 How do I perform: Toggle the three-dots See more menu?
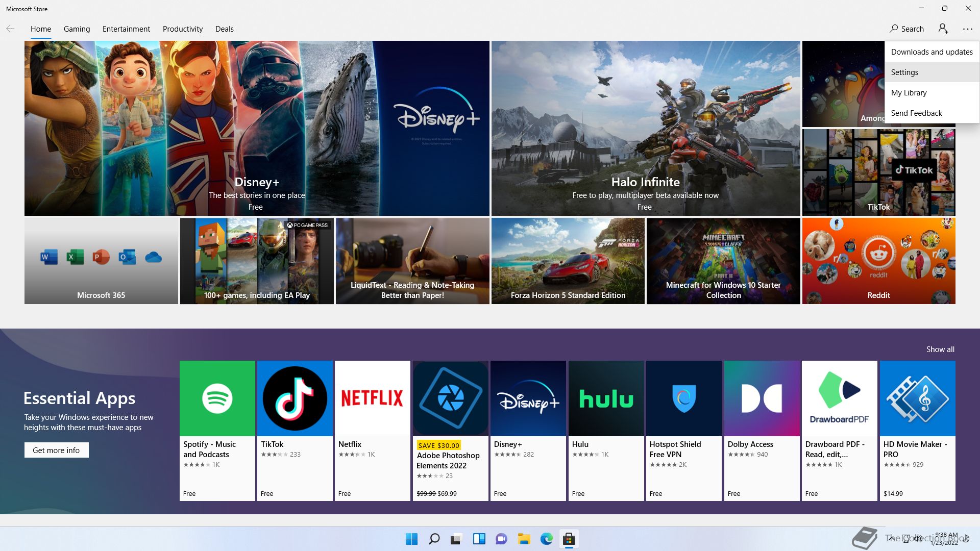(x=968, y=29)
